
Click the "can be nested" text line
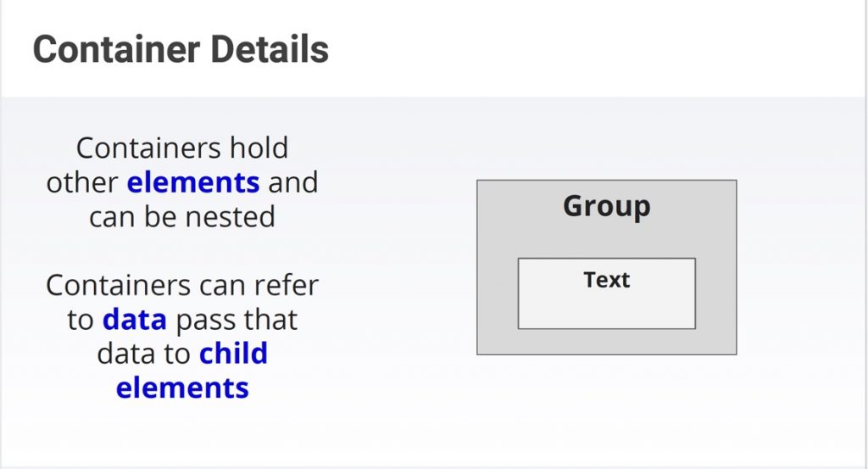[182, 216]
